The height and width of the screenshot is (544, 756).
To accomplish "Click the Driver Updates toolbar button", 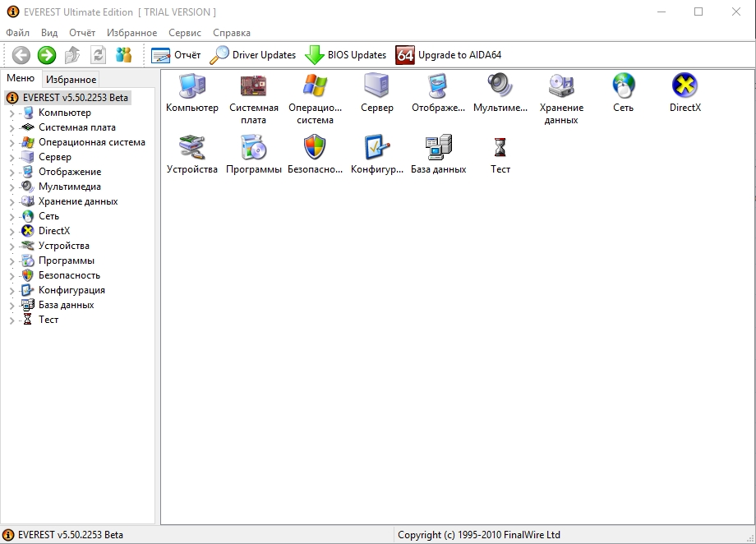I will 252,55.
